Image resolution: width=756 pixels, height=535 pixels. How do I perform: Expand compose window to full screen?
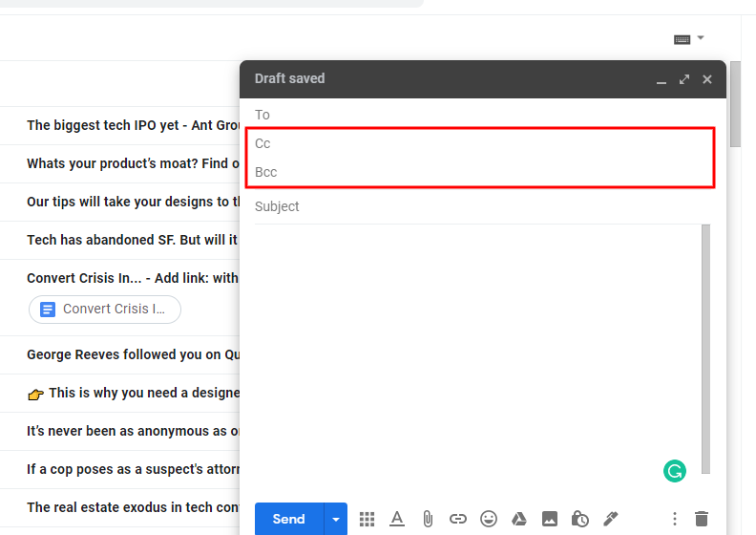pyautogui.click(x=684, y=79)
